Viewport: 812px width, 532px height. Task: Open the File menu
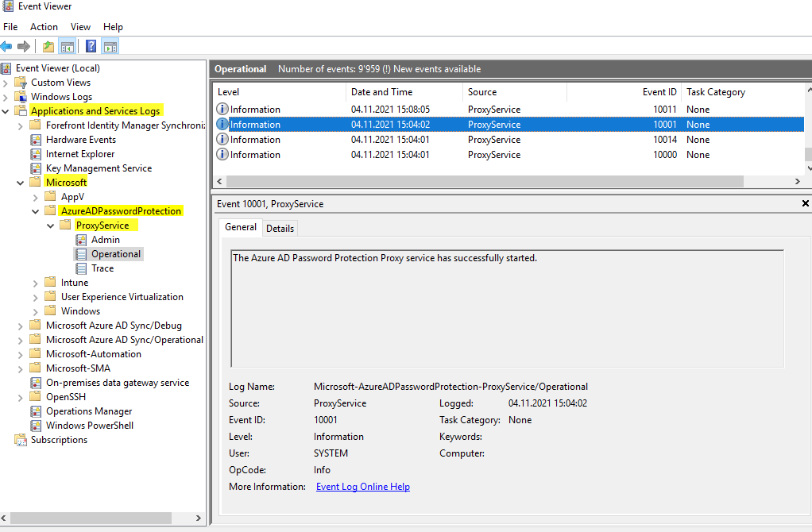click(x=10, y=27)
